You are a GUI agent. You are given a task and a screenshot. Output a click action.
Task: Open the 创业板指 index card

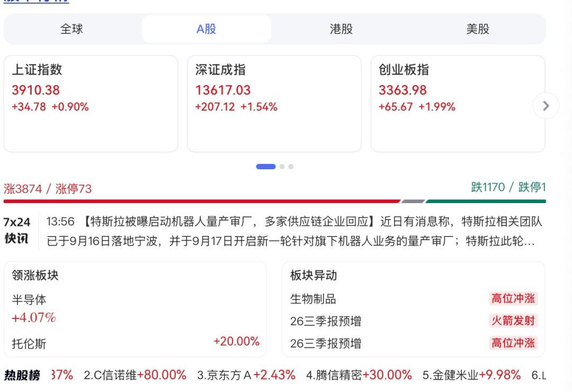coord(458,104)
